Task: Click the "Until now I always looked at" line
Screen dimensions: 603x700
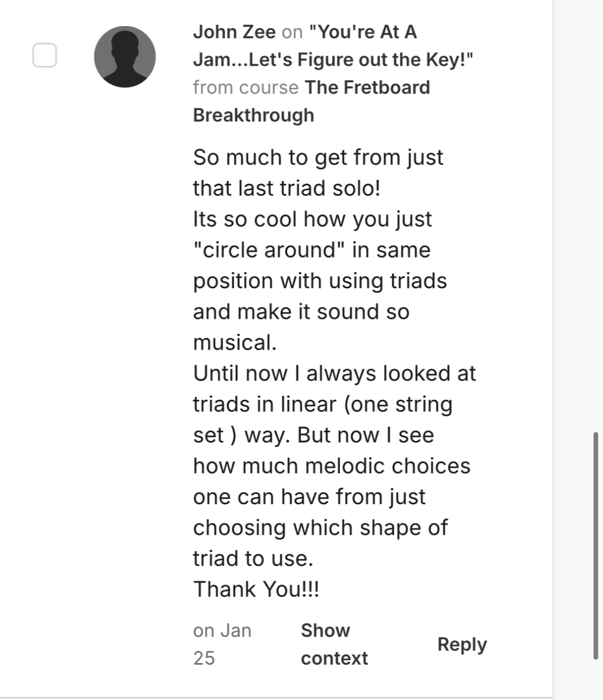Action: [334, 373]
